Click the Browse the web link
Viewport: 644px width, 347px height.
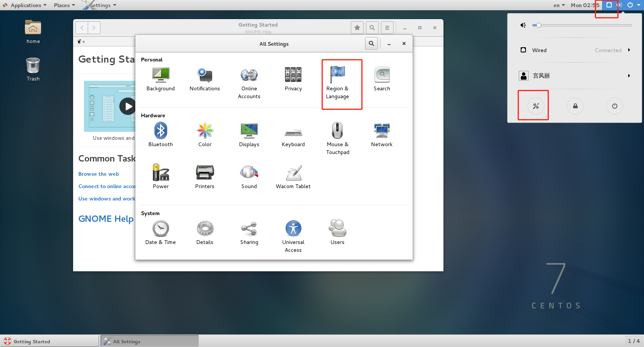(x=98, y=174)
